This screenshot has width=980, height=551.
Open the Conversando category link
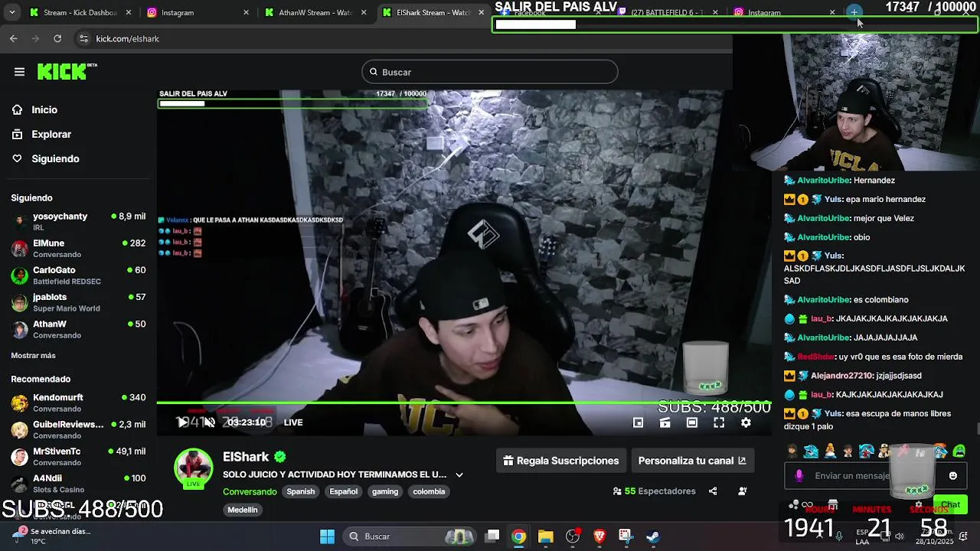250,491
